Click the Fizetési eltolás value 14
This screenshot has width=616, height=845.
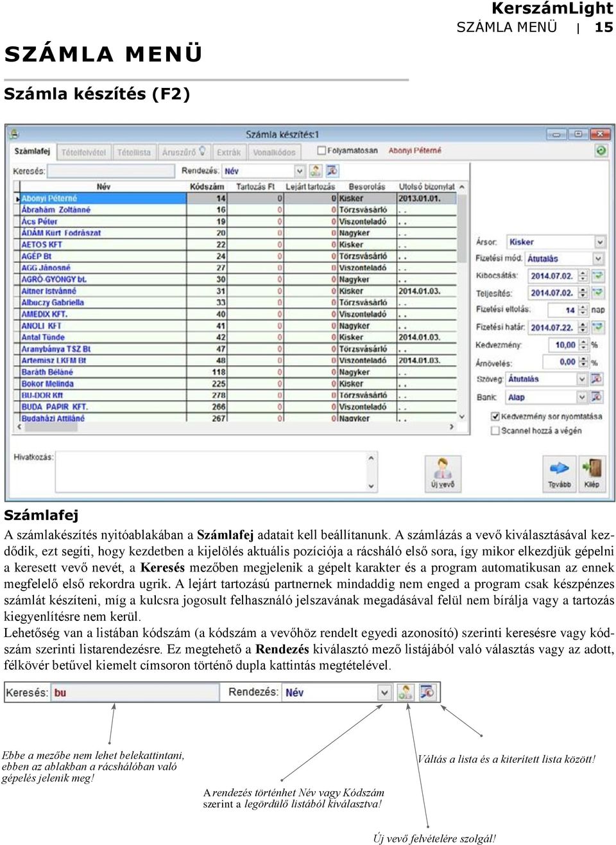pos(562,309)
